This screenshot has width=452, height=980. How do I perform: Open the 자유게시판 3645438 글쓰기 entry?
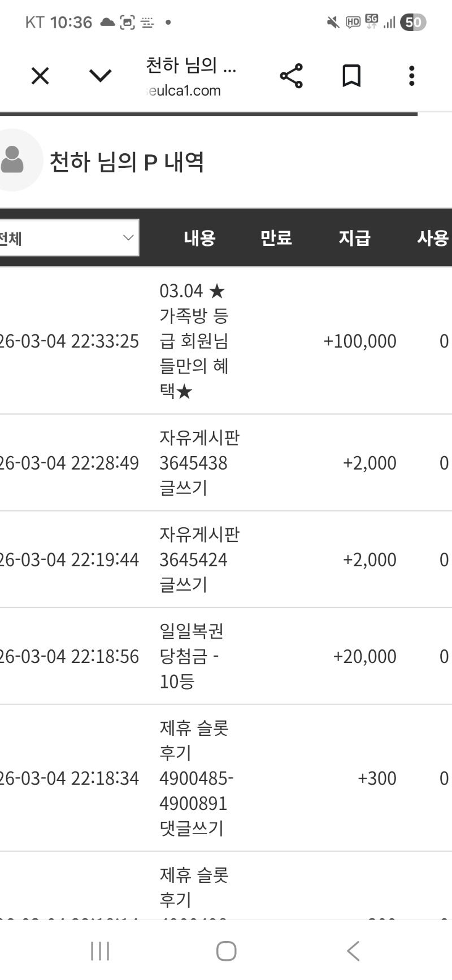[199, 463]
